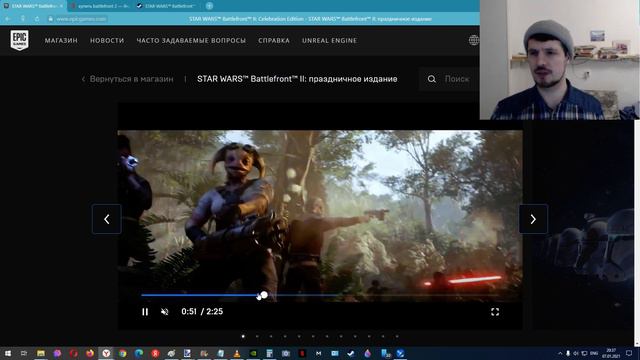Seek the video using the progress bar
The image size is (640, 360).
point(320,295)
